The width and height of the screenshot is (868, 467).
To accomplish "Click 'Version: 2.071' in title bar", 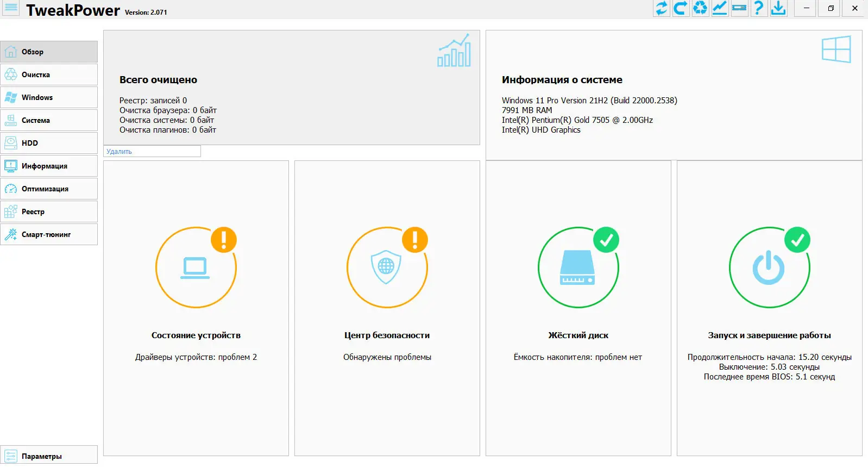I will tap(146, 13).
